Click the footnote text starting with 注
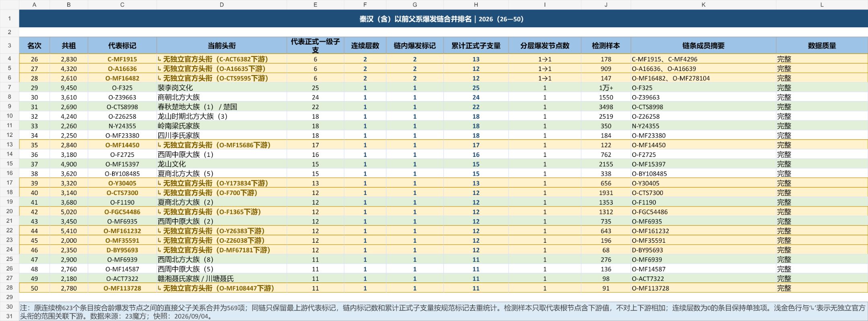This screenshot has width=868, height=321. coord(443,312)
